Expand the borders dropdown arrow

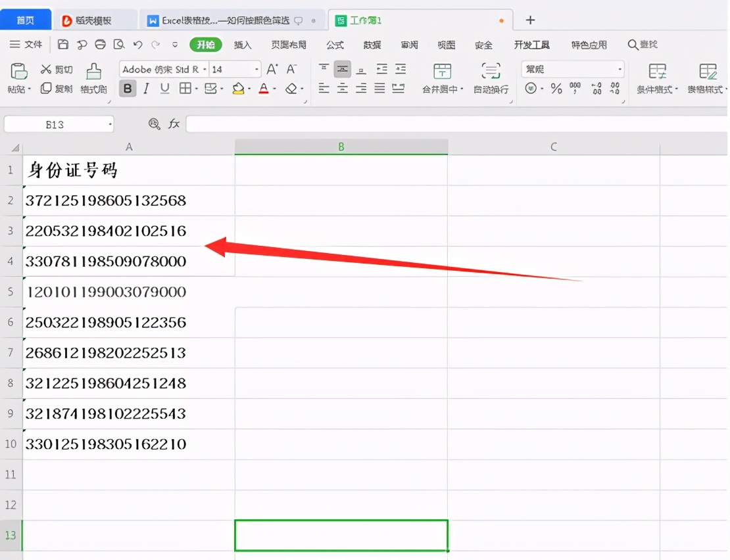click(197, 89)
